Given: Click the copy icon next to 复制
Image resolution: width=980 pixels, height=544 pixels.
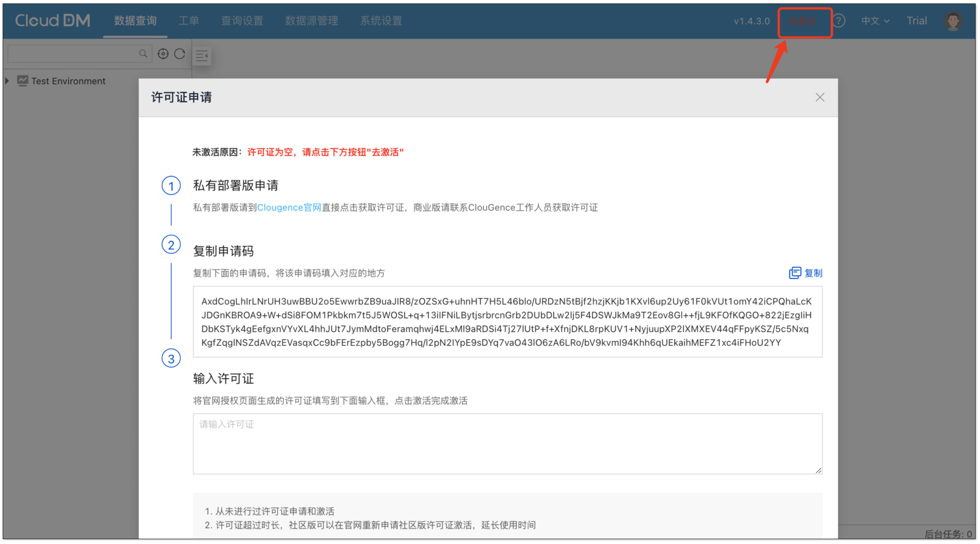Looking at the screenshot, I should [x=794, y=273].
